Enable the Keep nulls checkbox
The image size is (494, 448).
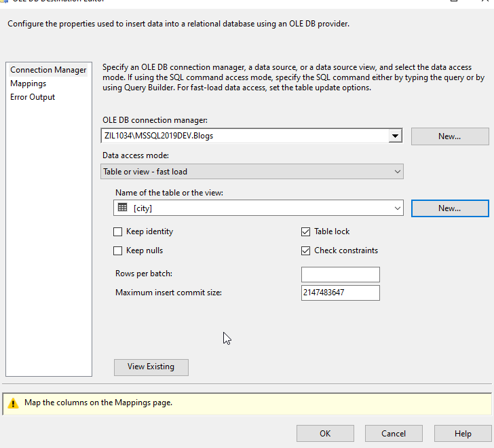pos(117,250)
